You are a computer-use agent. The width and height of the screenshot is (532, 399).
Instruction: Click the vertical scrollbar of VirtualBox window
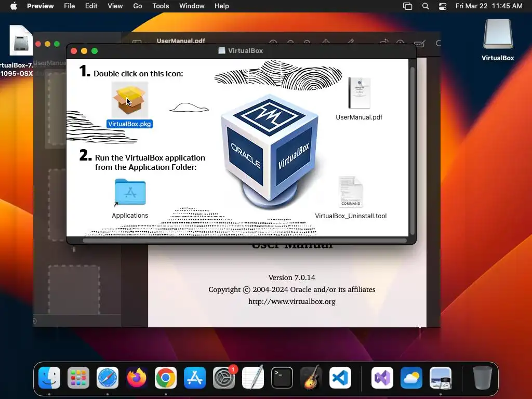tap(413, 151)
